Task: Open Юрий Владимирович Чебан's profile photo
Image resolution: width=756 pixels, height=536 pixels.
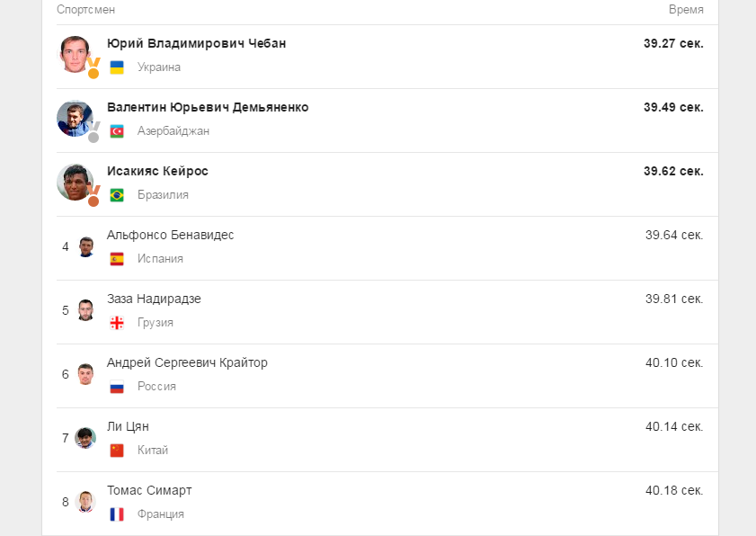Action: tap(76, 54)
